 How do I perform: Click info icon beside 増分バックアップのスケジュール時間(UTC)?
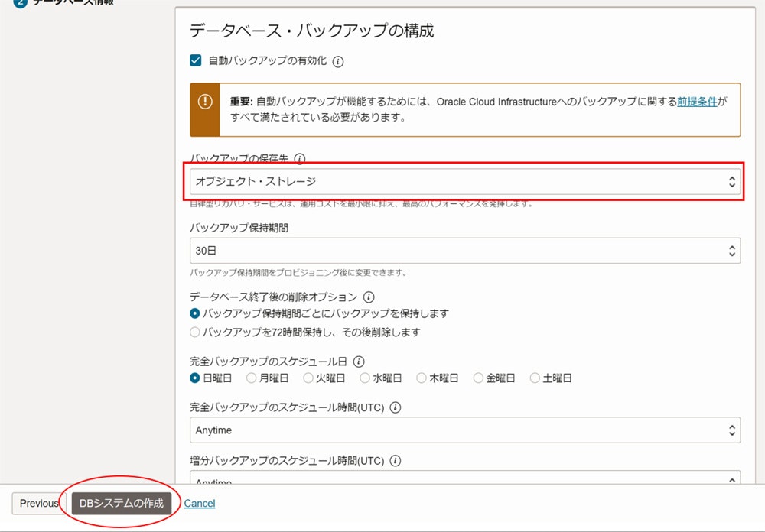point(396,460)
